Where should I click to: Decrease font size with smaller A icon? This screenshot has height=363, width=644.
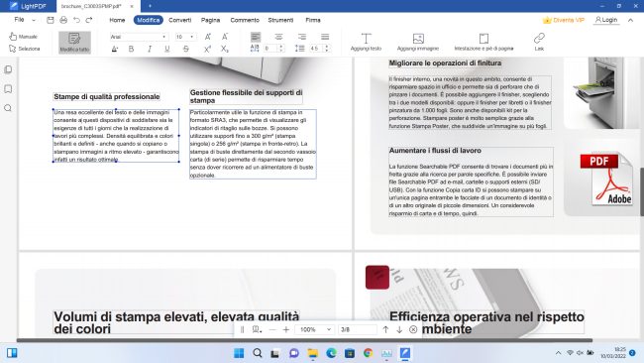(225, 37)
